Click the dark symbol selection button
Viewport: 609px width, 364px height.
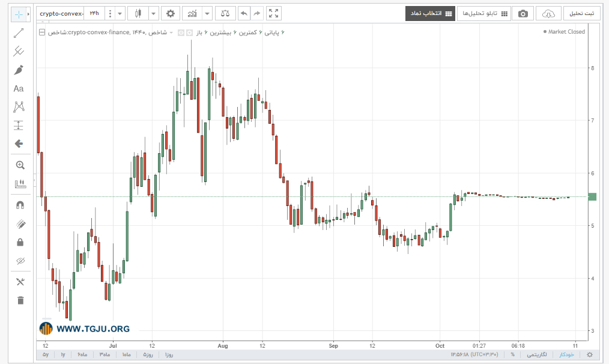[x=431, y=14]
